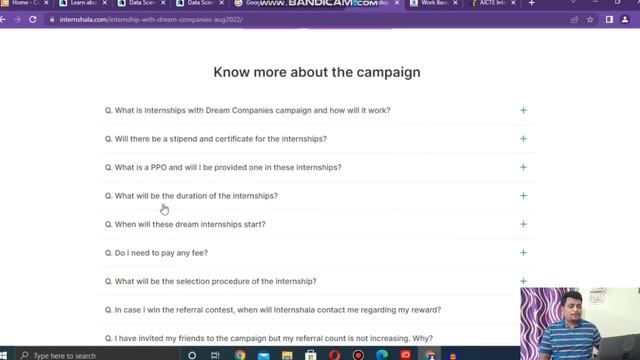Click the webcam overlay thumbnail
640x360 pixels.
(580, 324)
